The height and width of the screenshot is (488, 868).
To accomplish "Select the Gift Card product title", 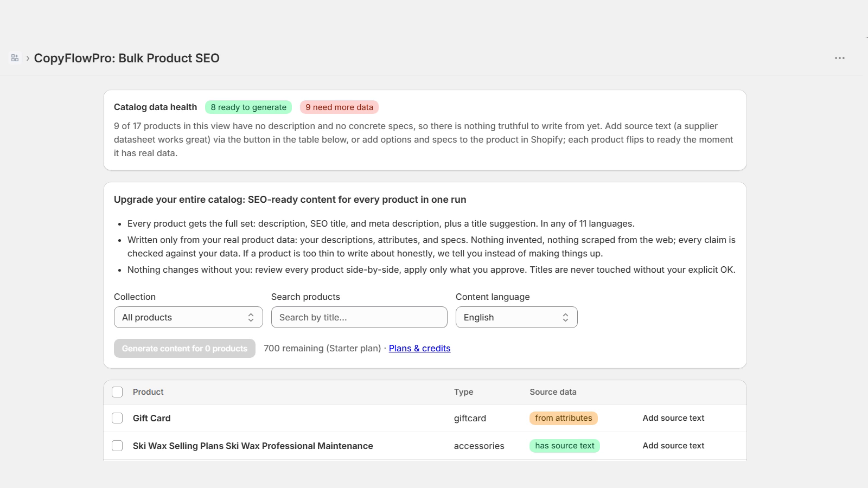I will 152,418.
